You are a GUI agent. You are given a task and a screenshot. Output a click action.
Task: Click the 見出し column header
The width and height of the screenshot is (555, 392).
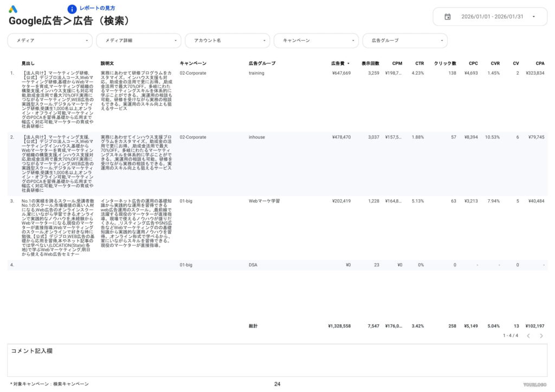[28, 63]
